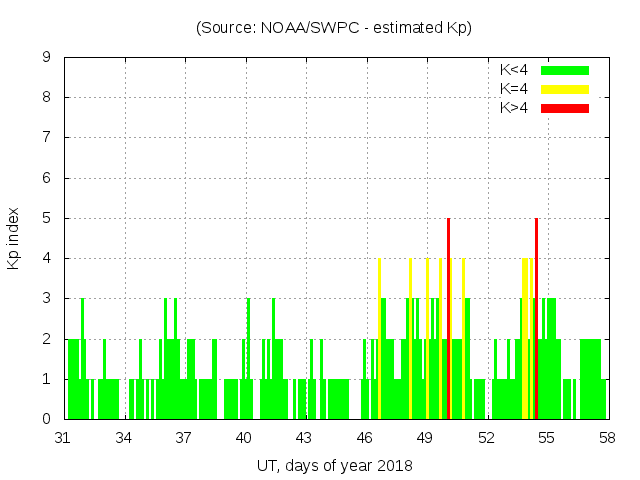
Task: Click the first yellow bar before day 47
Action: (x=379, y=338)
